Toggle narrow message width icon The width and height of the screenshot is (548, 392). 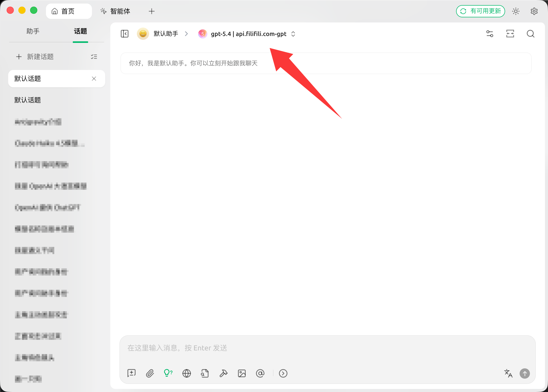point(510,34)
